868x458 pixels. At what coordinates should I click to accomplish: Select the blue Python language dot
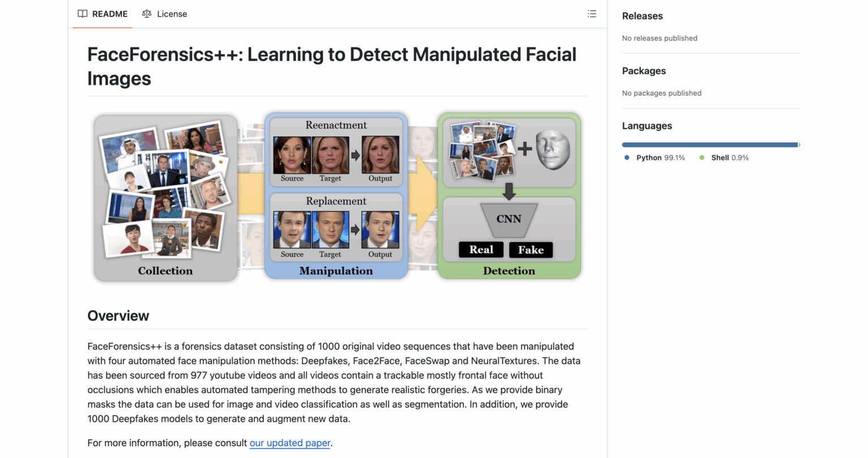coord(626,158)
